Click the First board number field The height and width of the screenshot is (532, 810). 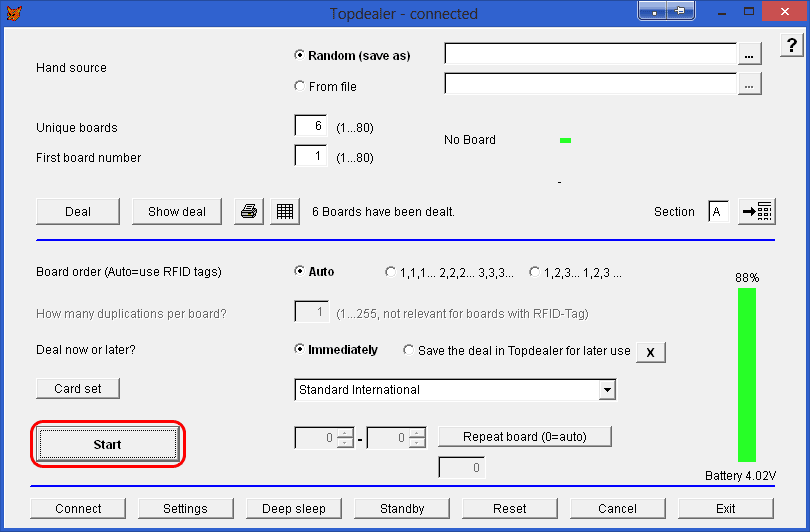(x=311, y=155)
